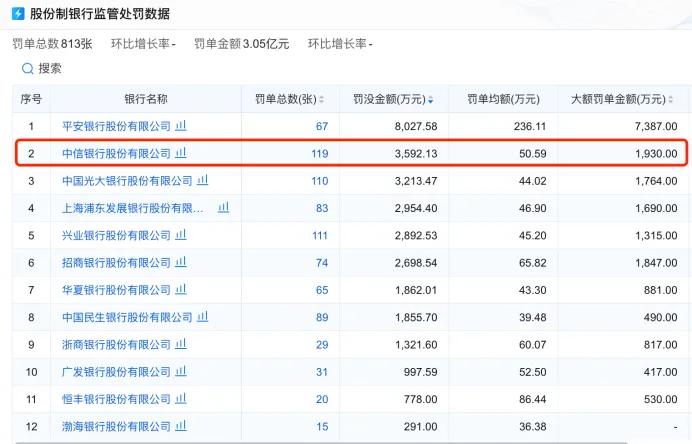Screen dimensions: 692x444
Task: Click 序号 column header
Action: click(31, 99)
